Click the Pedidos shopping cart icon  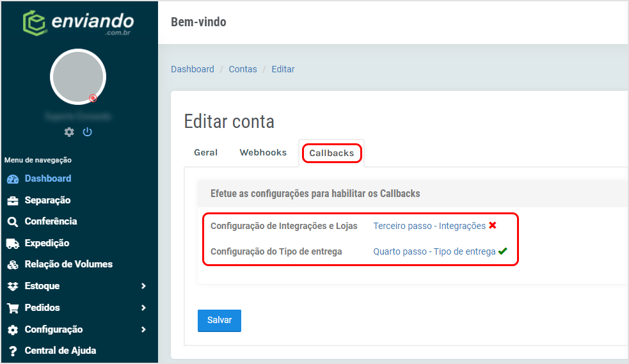[13, 308]
